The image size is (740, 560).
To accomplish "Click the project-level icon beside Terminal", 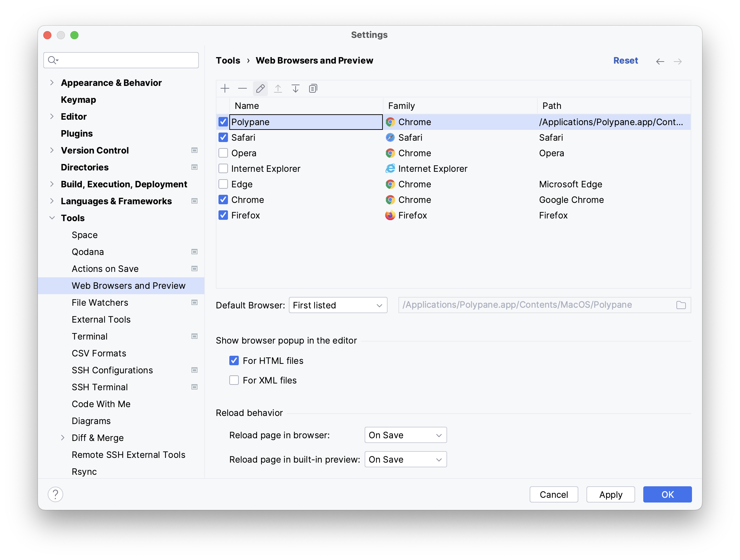I will (194, 336).
